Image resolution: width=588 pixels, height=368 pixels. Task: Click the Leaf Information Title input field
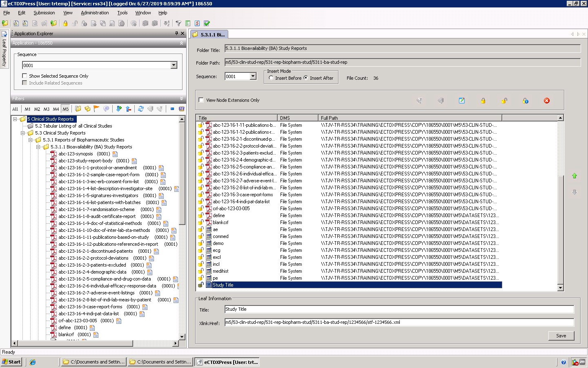[x=399, y=310]
